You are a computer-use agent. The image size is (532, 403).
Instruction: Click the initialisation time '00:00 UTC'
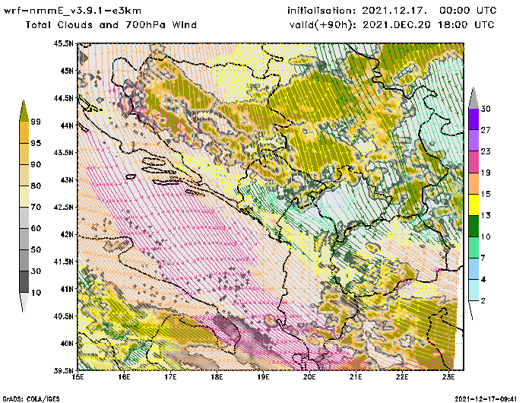pos(468,11)
